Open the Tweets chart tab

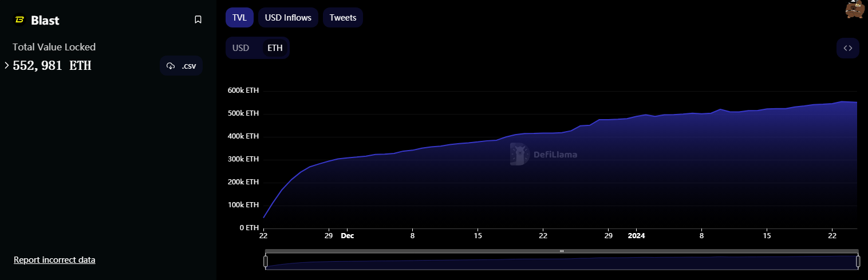(343, 18)
